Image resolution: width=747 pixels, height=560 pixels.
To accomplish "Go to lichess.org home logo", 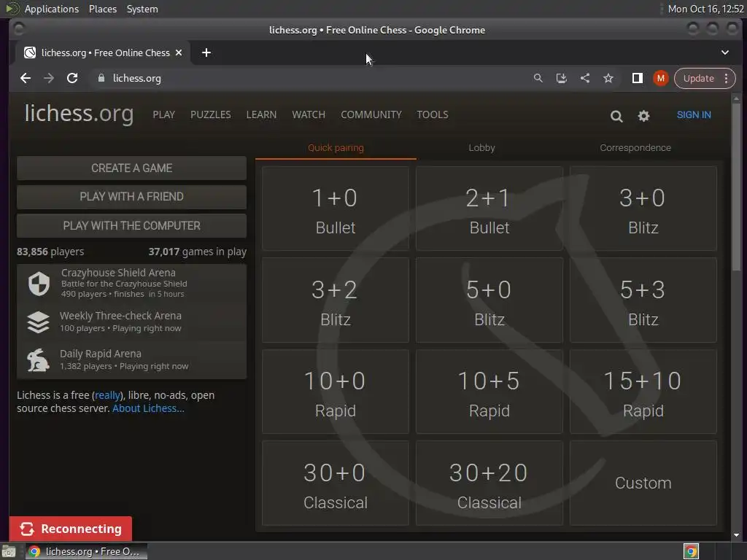I will tap(79, 114).
